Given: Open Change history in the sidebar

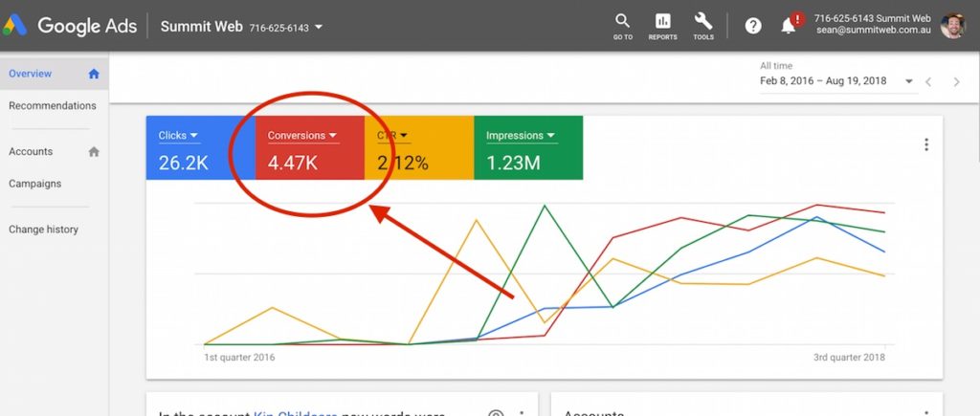Looking at the screenshot, I should (44, 230).
